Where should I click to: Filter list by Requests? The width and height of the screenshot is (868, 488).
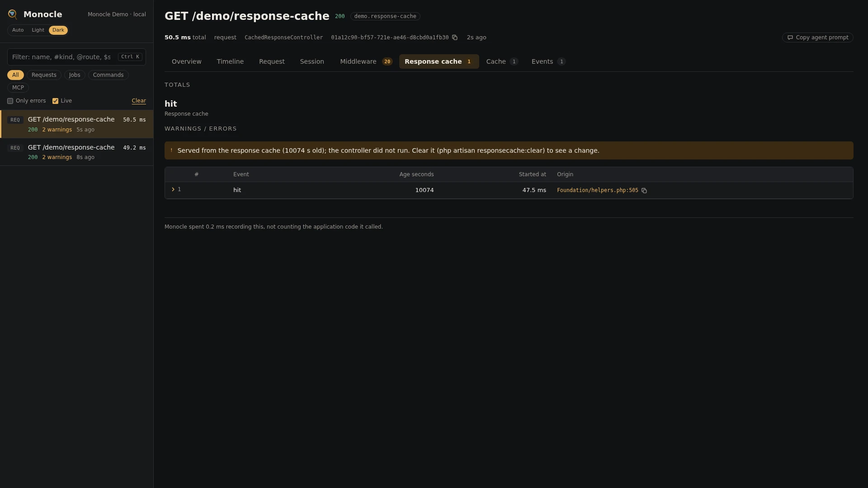click(44, 75)
